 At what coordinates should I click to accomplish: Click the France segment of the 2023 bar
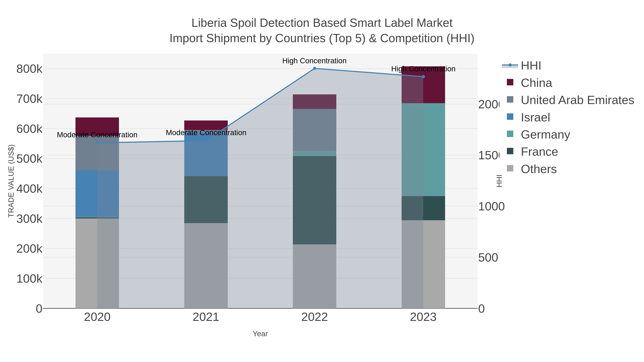click(423, 208)
